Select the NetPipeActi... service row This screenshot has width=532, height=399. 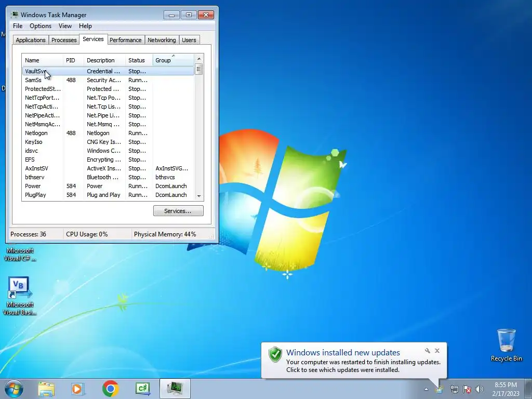click(108, 115)
